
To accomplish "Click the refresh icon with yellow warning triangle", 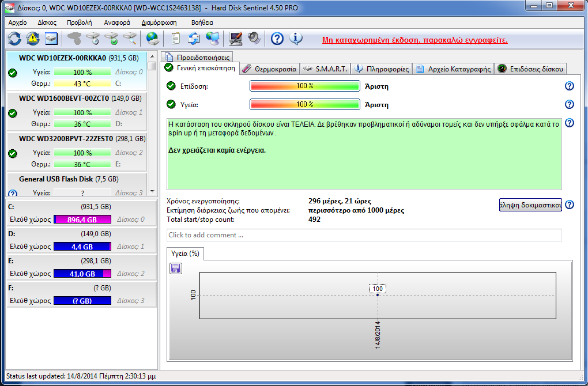I will 33,38.
